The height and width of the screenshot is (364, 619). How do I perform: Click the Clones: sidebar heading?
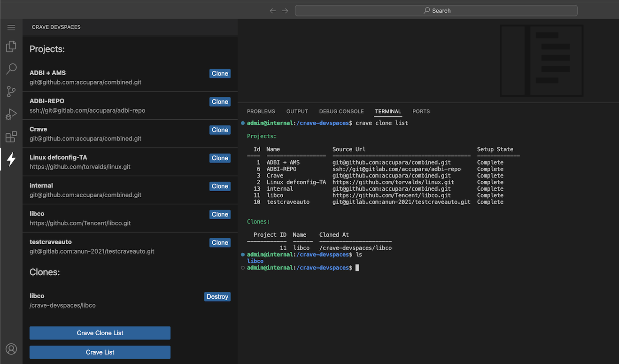tap(45, 272)
